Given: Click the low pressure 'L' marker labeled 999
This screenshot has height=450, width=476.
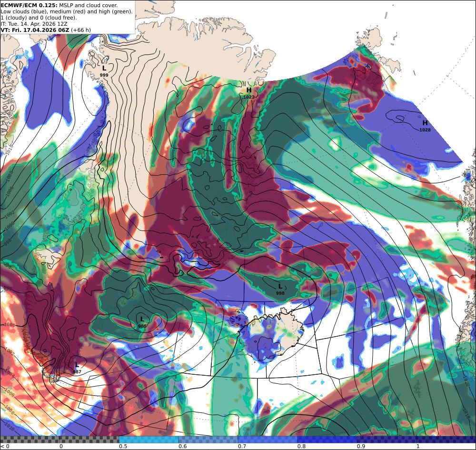Looking at the screenshot, I should click(104, 68).
